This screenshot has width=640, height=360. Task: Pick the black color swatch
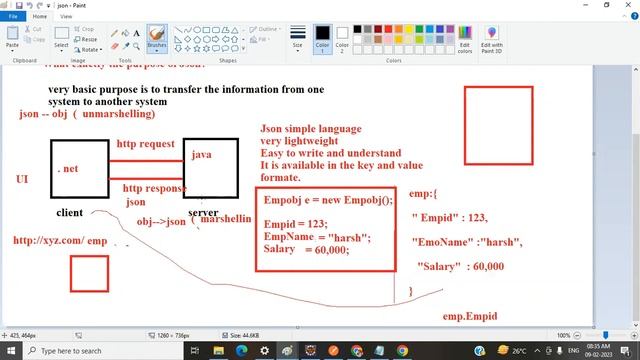tap(358, 29)
